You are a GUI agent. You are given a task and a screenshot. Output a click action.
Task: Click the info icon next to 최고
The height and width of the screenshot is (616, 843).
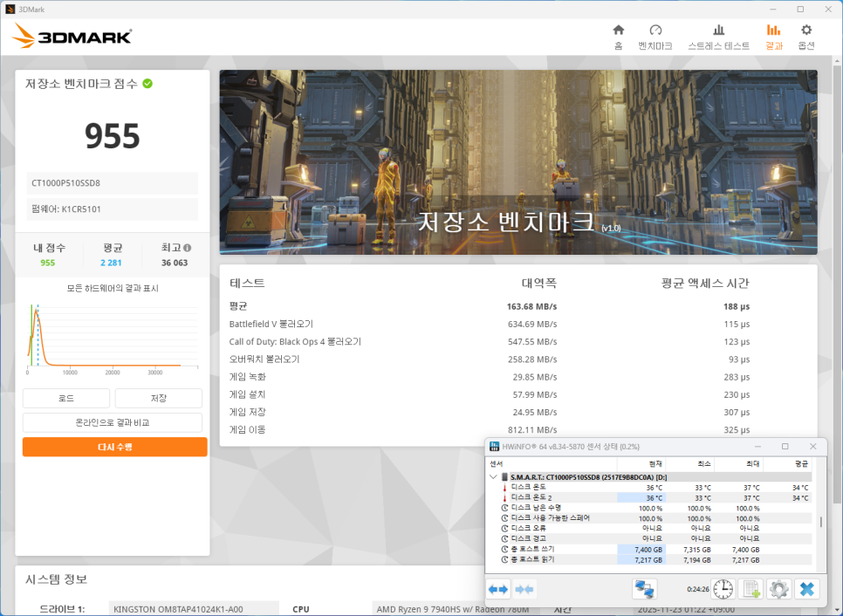coord(187,248)
